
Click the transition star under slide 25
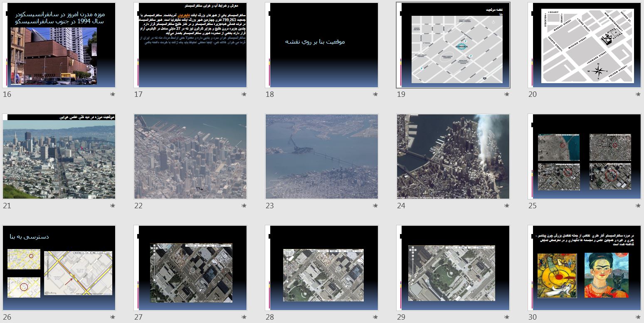(638, 206)
